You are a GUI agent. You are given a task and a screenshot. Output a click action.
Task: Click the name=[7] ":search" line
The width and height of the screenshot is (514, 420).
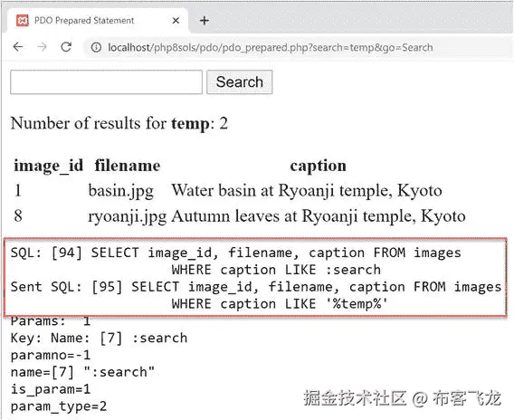[82, 372]
